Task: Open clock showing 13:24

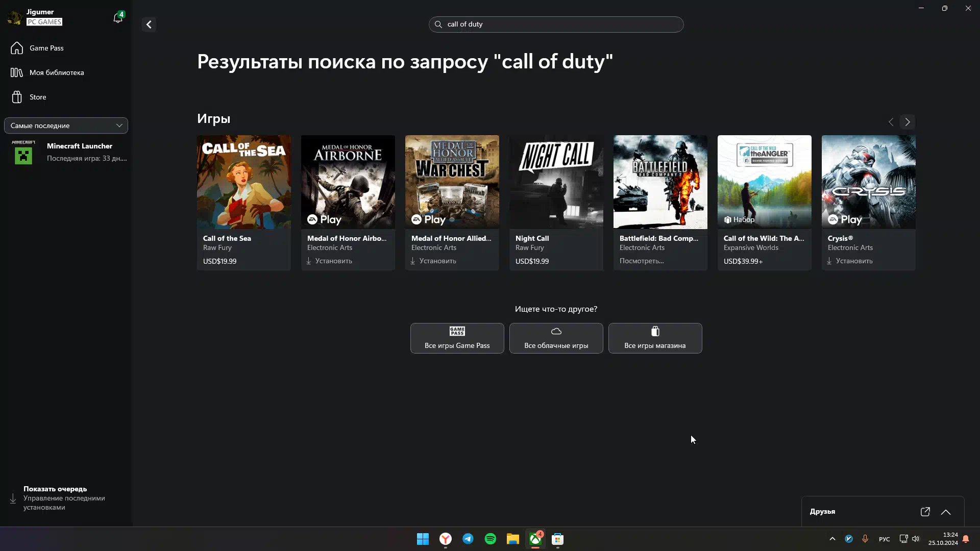Action: click(943, 539)
